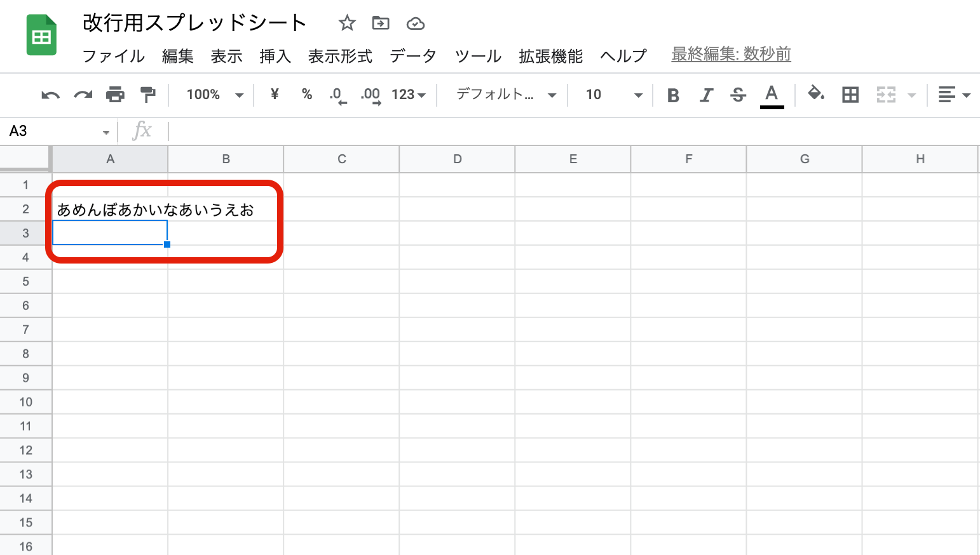Select column A header
This screenshot has width=980, height=555.
pyautogui.click(x=110, y=159)
